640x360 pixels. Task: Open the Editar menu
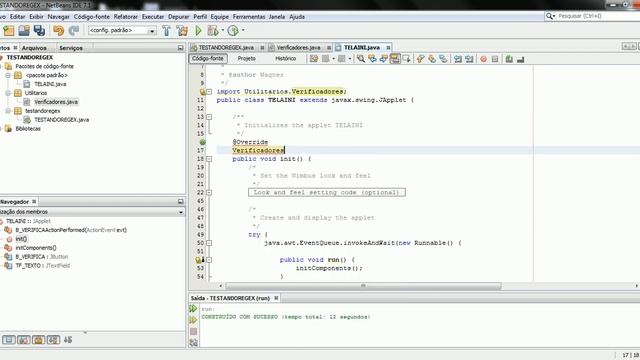point(17,17)
